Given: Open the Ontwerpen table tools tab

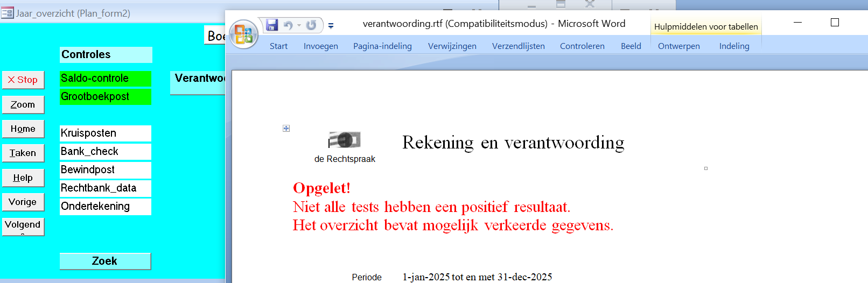Looking at the screenshot, I should pyautogui.click(x=679, y=46).
